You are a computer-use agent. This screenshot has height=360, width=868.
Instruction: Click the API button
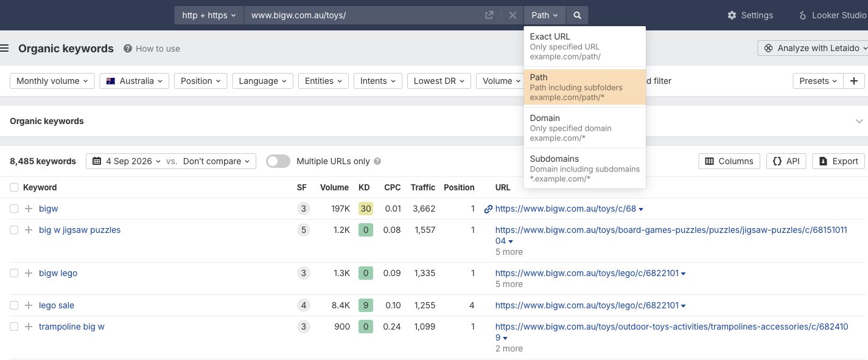786,161
